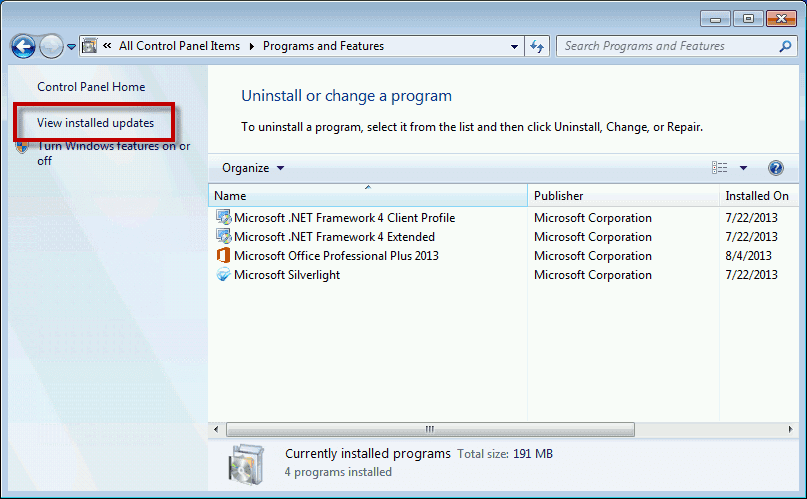Image resolution: width=807 pixels, height=499 pixels.
Task: Select All Control Panel Items breadcrumb
Action: (x=179, y=46)
